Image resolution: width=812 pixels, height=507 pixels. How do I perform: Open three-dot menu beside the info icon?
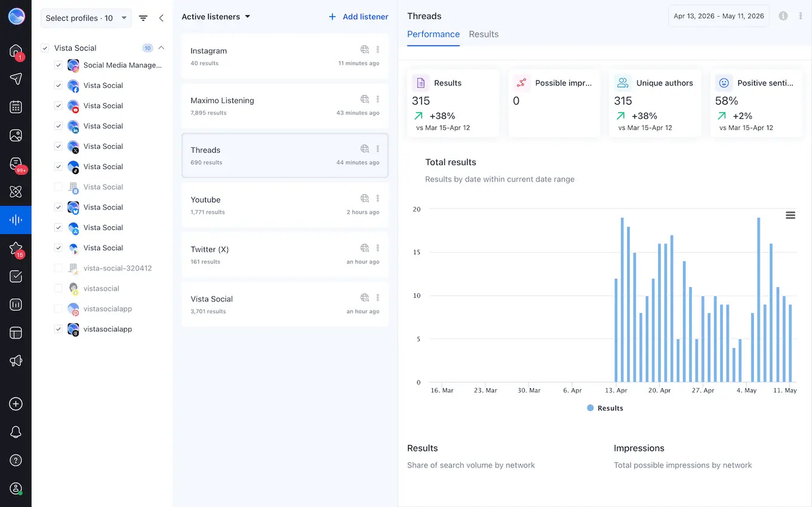(801, 16)
